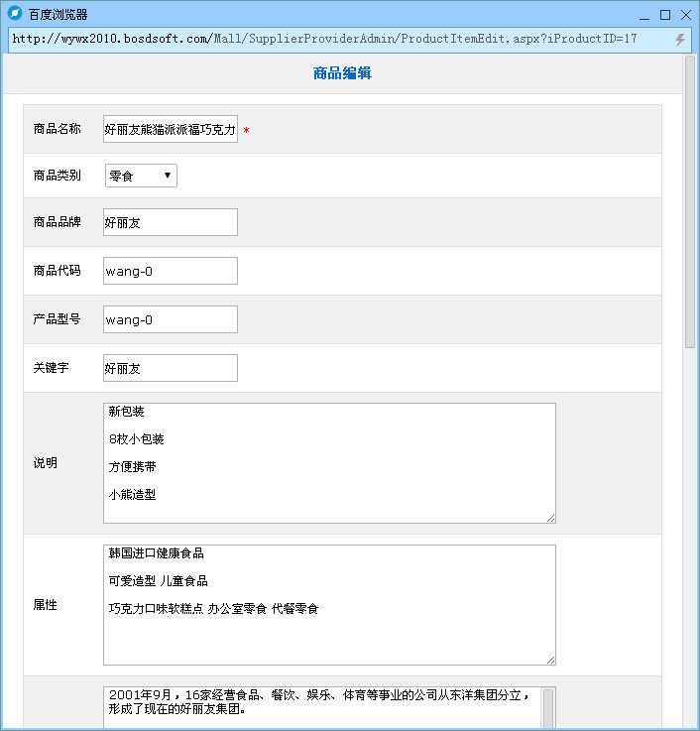Click the text 新包装 in description
Viewport: 700px width, 731px height.
126,412
